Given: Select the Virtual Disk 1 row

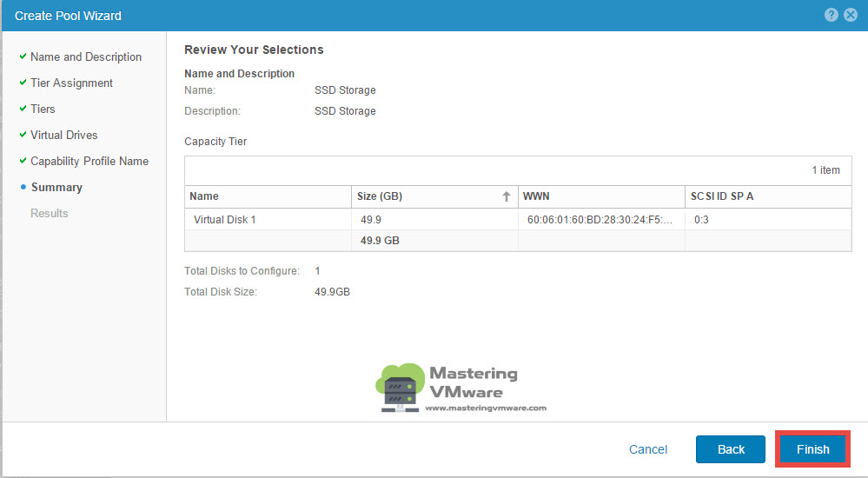Looking at the screenshot, I should [518, 219].
